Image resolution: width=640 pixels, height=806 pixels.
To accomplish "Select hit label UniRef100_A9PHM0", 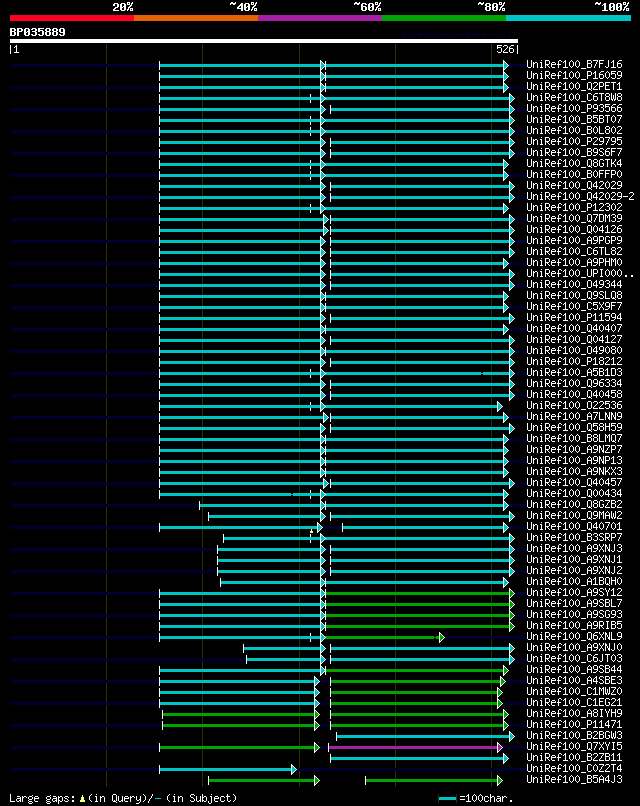I will tap(574, 263).
